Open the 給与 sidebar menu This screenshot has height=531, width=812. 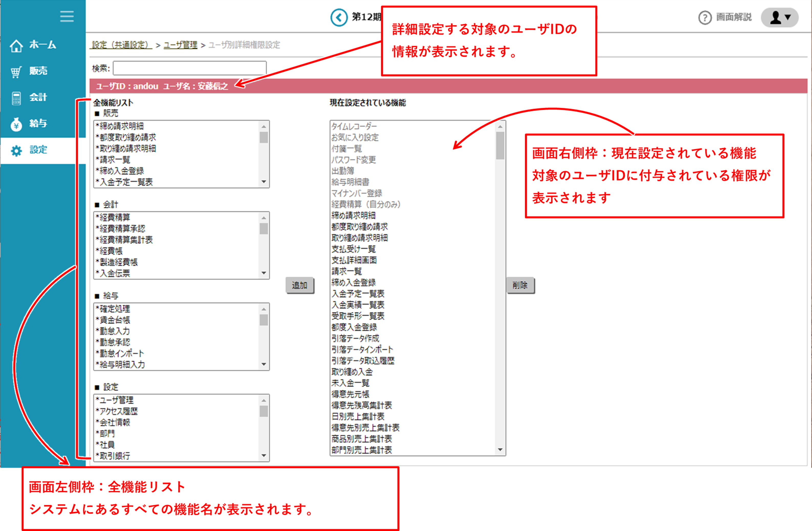[38, 123]
